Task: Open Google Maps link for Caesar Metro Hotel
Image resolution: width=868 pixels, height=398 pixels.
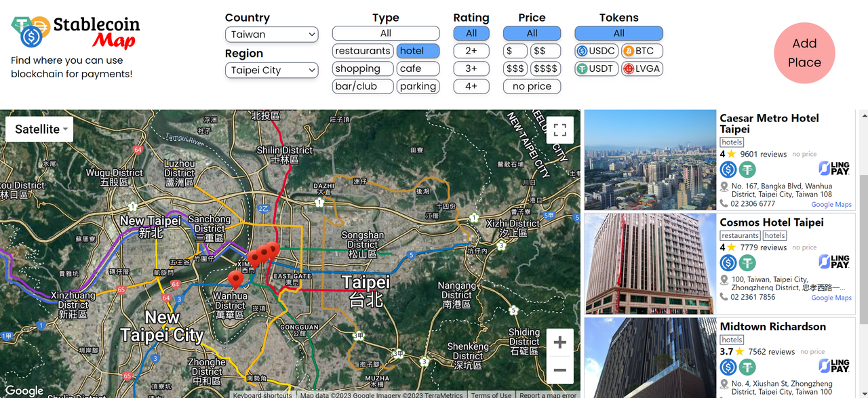Action: 831,204
